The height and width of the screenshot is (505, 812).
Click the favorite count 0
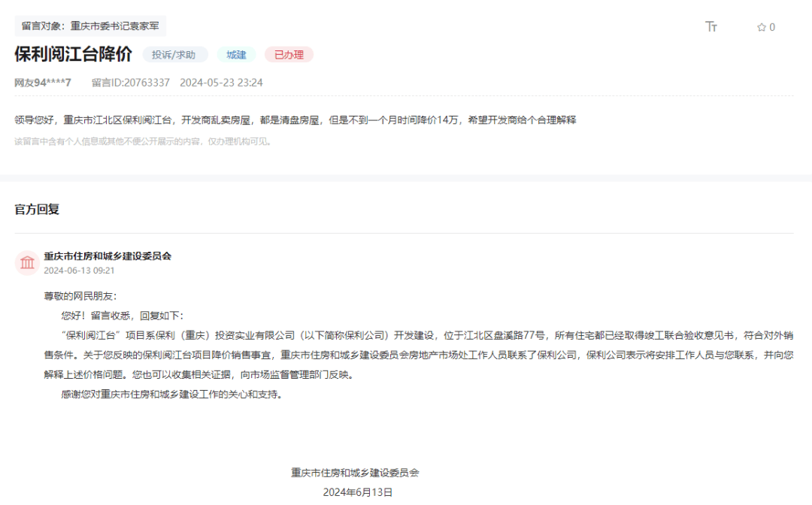pos(772,27)
